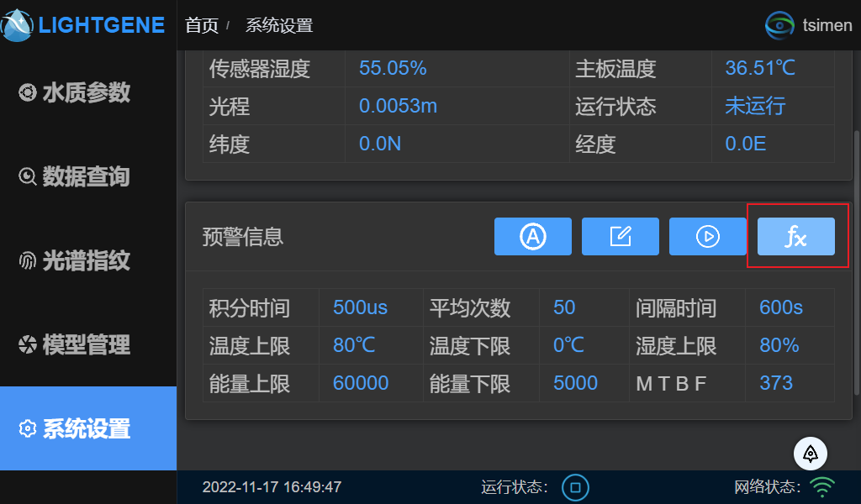
Task: Open 光谱指纹 in the sidebar
Action: (x=87, y=260)
